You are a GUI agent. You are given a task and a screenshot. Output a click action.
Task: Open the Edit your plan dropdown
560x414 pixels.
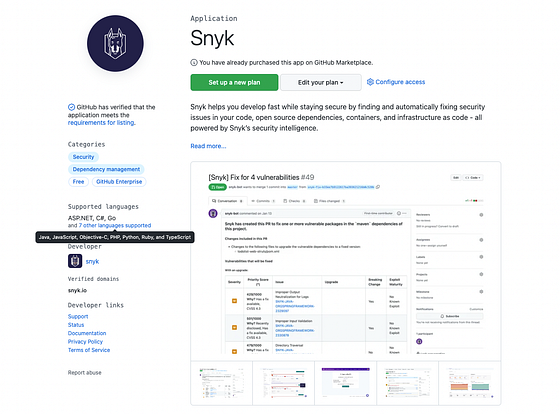[321, 83]
